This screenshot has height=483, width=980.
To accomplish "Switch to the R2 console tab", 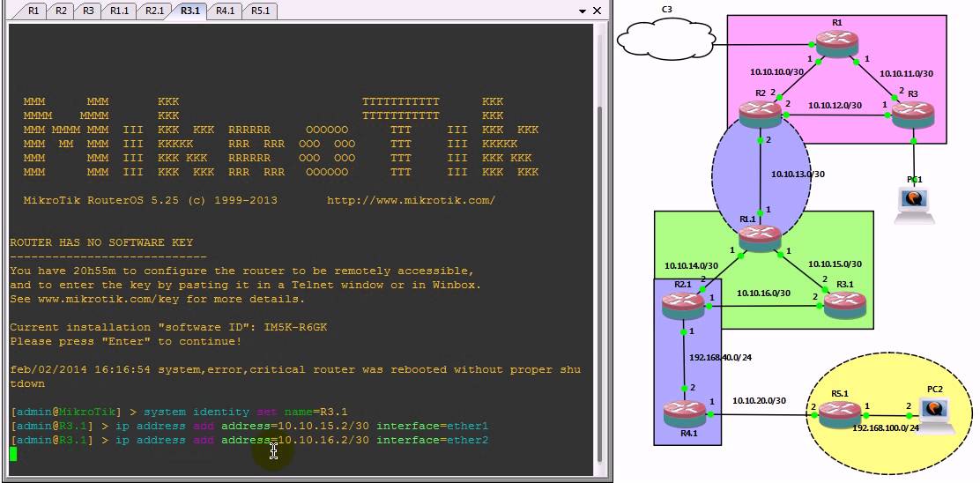I will [x=62, y=11].
